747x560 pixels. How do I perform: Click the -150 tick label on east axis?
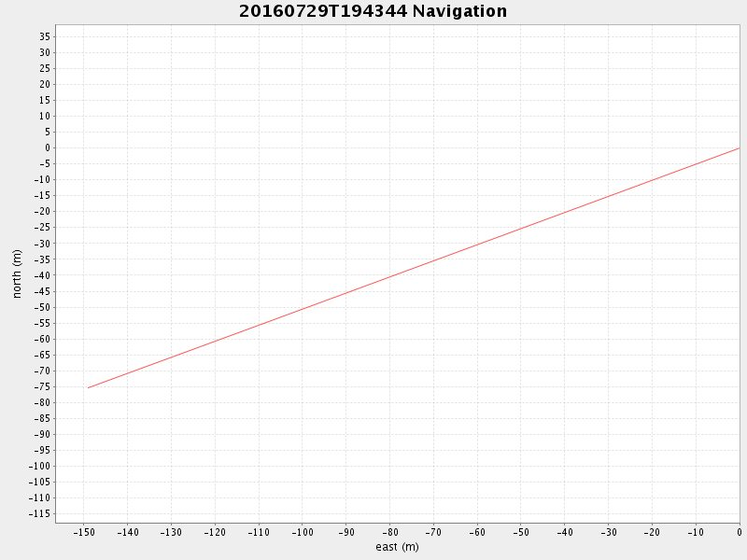[84, 532]
